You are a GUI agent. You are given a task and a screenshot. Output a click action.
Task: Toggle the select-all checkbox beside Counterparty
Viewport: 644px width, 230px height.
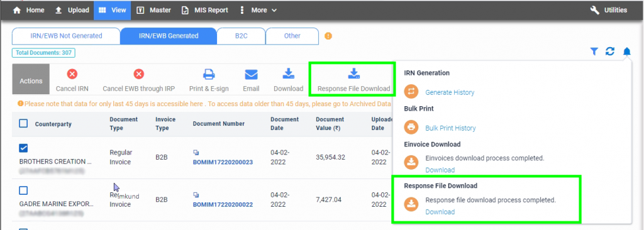[23, 123]
